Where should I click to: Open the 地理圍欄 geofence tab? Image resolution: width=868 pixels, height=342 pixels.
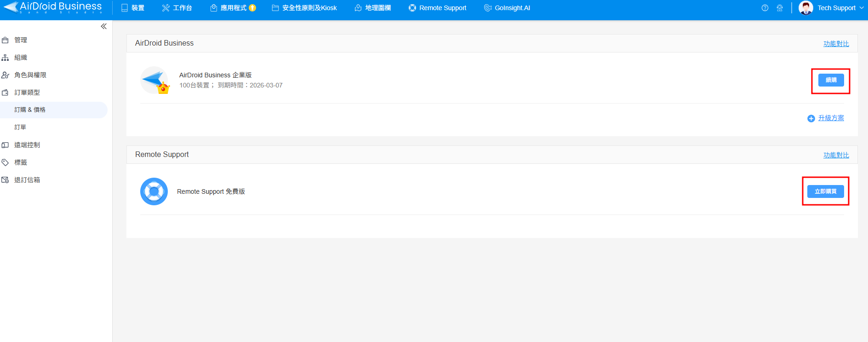coord(373,8)
